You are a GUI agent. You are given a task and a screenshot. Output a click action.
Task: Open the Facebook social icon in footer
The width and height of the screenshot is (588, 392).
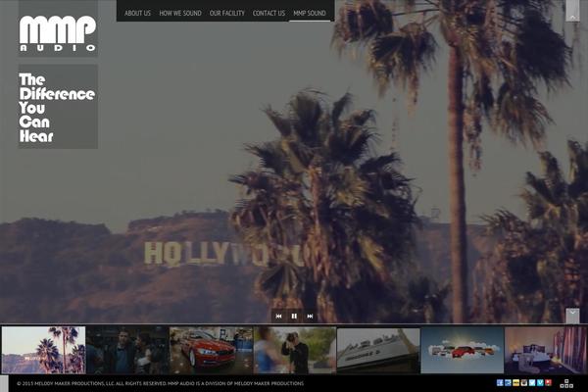[500, 382]
